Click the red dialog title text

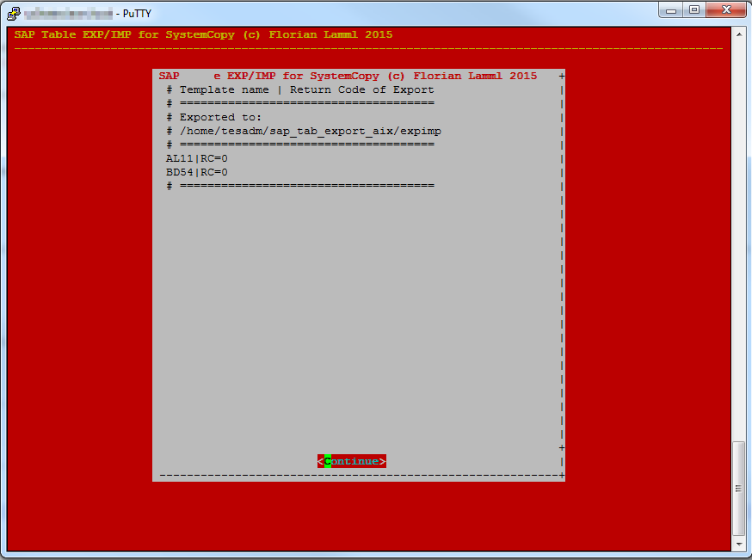[x=348, y=76]
